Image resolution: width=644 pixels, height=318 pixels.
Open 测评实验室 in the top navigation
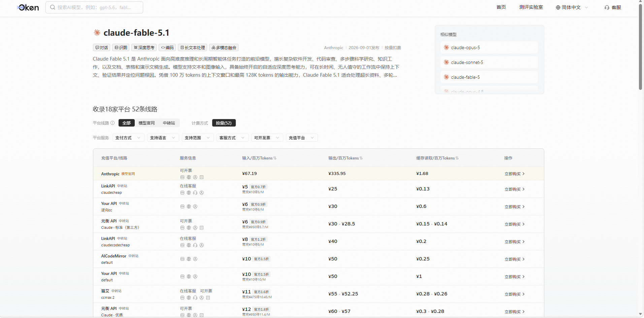531,7
